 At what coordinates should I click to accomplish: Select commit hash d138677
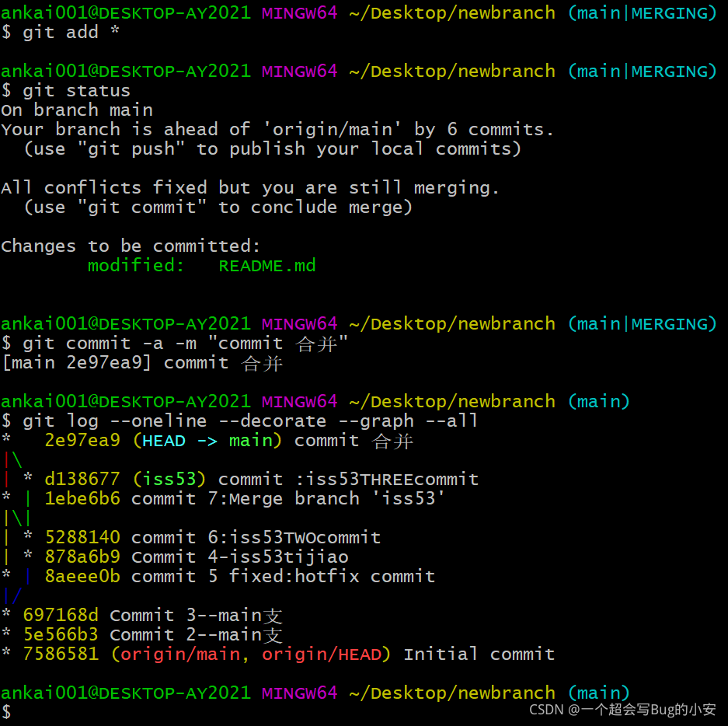click(x=82, y=480)
